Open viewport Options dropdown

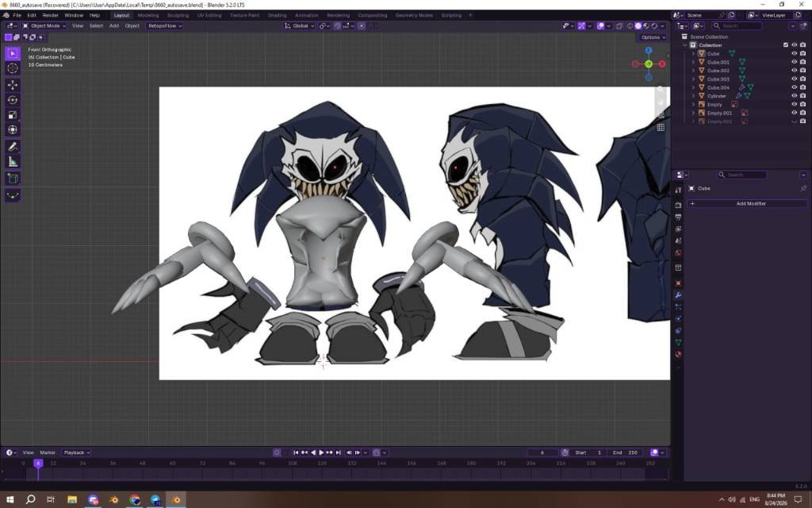(653, 37)
